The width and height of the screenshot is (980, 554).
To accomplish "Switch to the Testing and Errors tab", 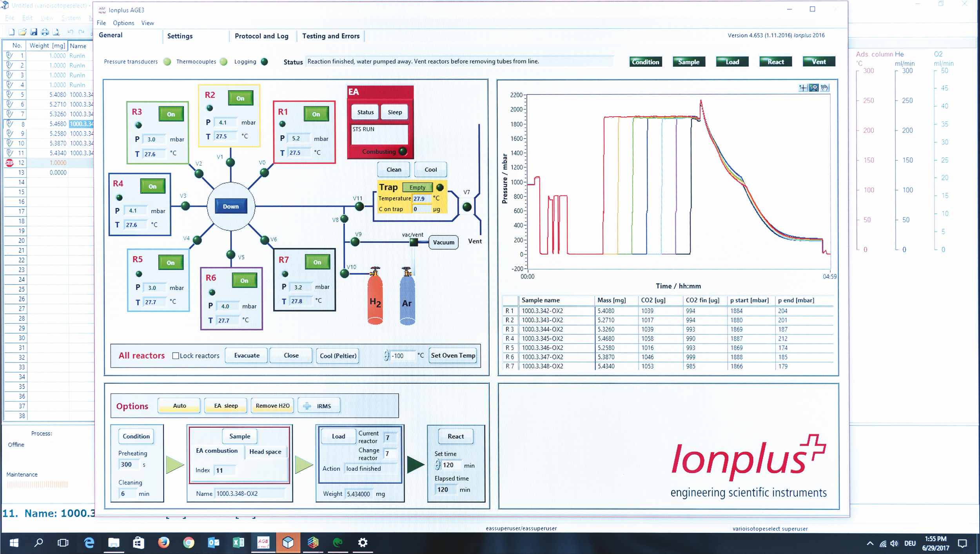I will 331,36.
